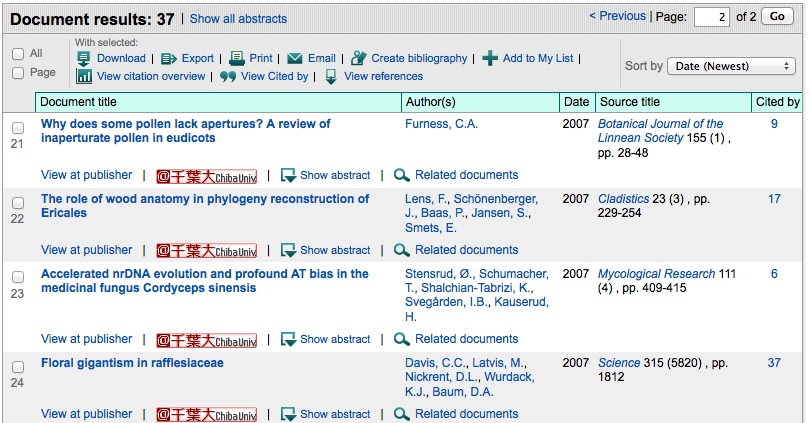Open the Sort by Date (Newest) dropdown
809x423 pixels.
731,66
